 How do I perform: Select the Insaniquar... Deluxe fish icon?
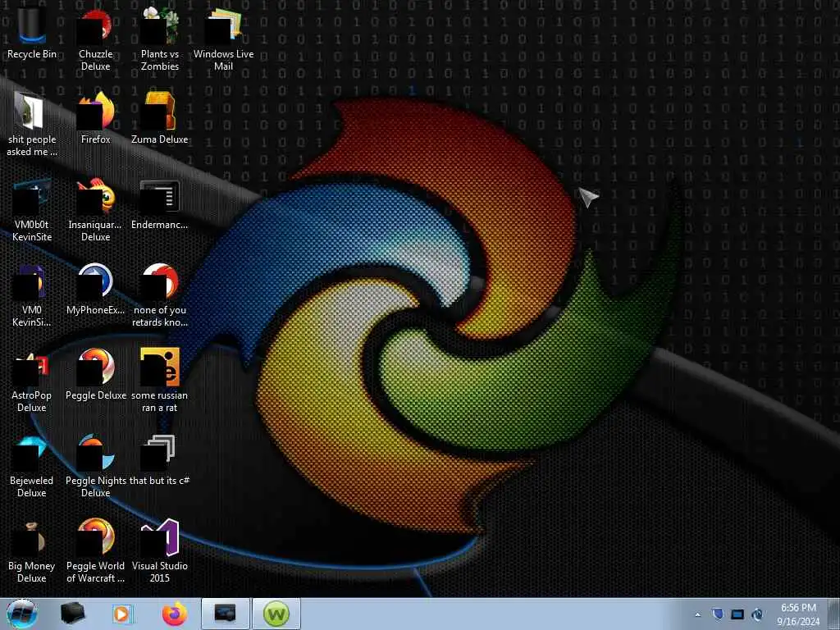[95, 209]
